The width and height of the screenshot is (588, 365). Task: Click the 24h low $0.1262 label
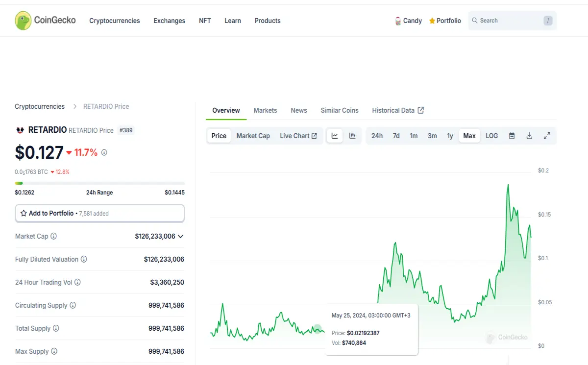click(24, 193)
